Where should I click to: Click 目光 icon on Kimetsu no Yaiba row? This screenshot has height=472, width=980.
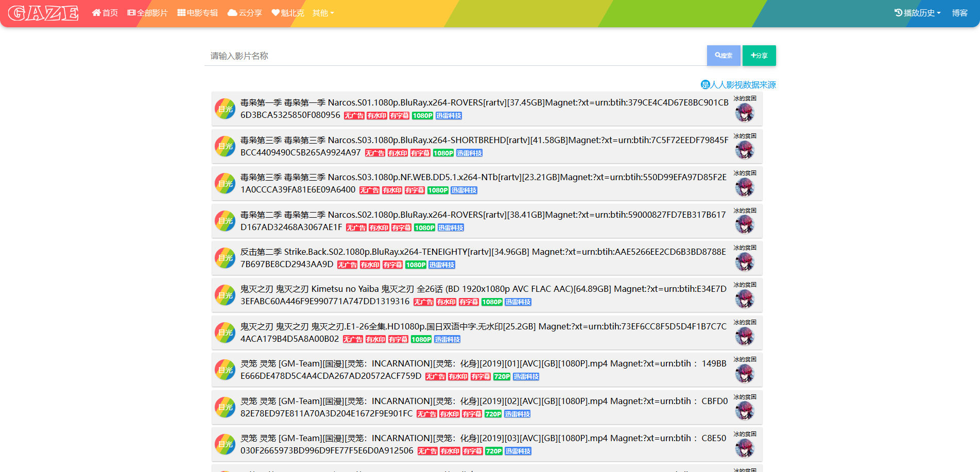(225, 295)
